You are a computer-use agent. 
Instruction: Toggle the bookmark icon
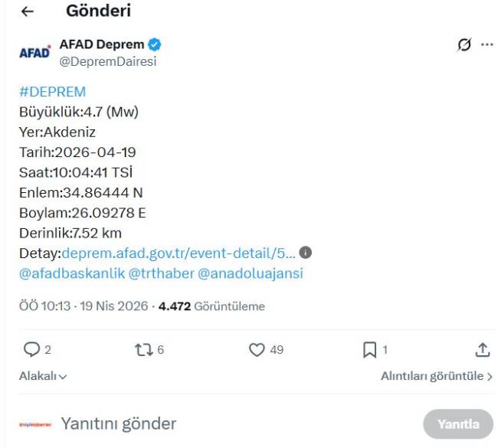369,350
